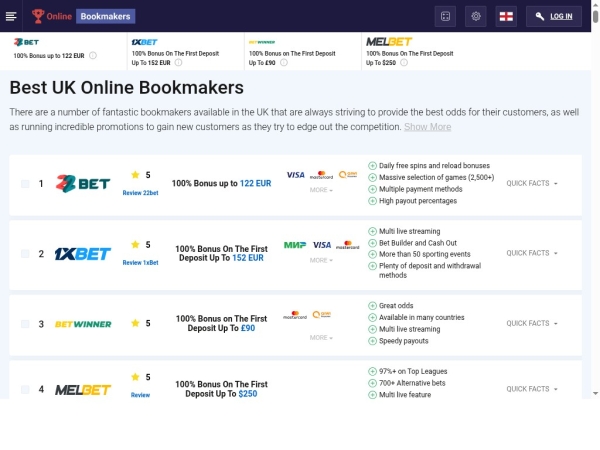This screenshot has width=600, height=450.
Task: Click 'Best UK Online Bookmakers' heading
Action: click(127, 88)
